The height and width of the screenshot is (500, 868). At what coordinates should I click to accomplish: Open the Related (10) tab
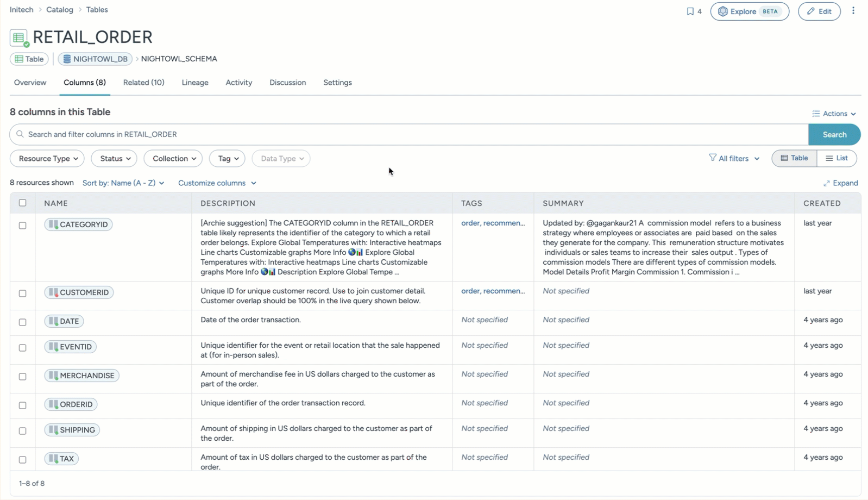click(144, 83)
